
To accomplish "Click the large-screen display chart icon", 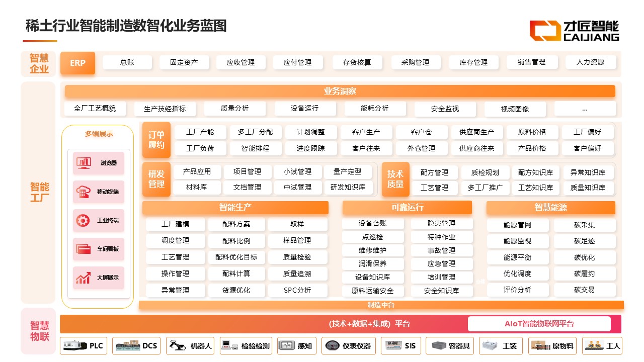I will [83, 278].
